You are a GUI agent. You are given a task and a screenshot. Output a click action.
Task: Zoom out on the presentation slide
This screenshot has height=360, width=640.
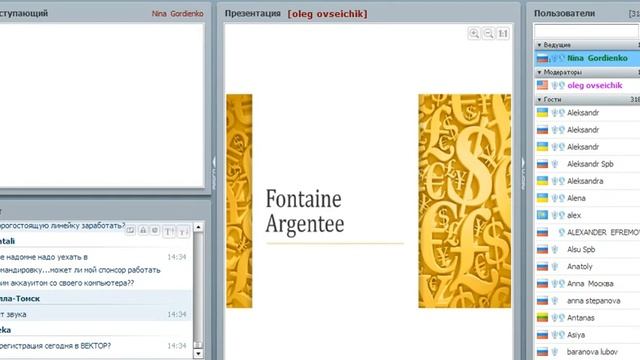tap(489, 33)
